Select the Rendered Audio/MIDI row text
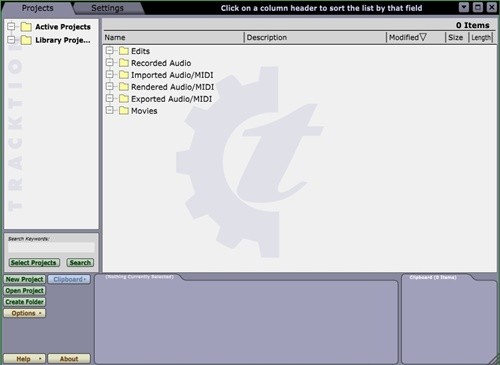Image resolution: width=500 pixels, height=365 pixels. (x=172, y=87)
